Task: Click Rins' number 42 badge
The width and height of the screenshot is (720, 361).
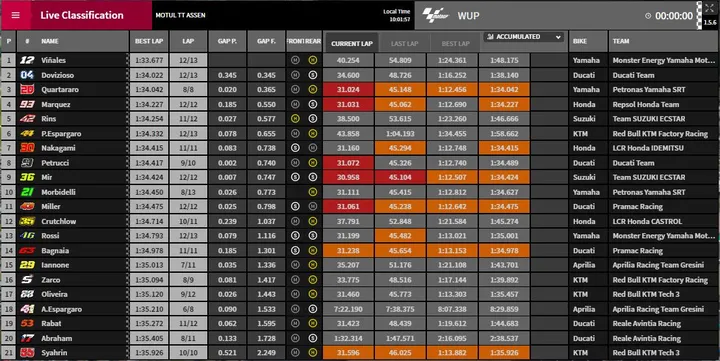Action: coord(27,118)
